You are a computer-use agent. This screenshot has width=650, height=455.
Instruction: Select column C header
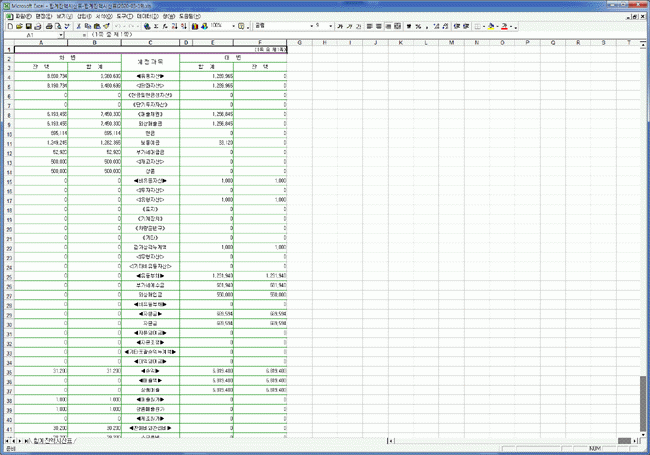(149, 43)
